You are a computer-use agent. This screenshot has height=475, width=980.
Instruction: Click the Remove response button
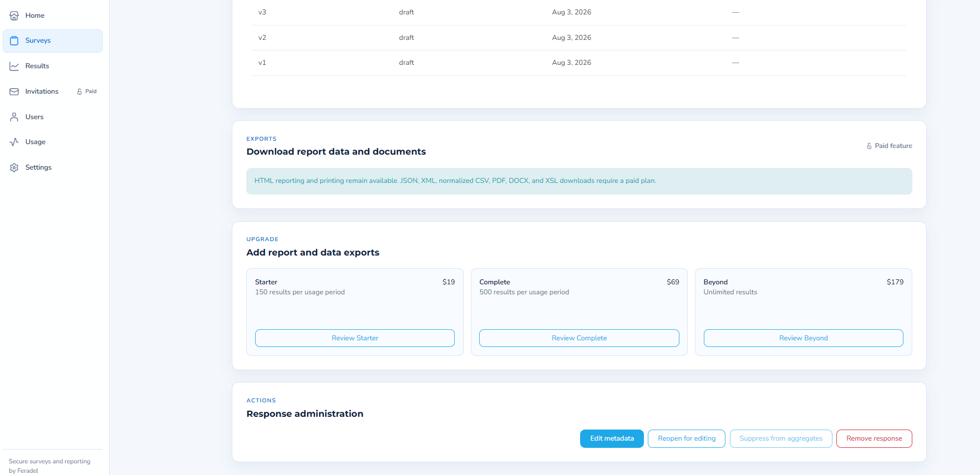tap(874, 438)
